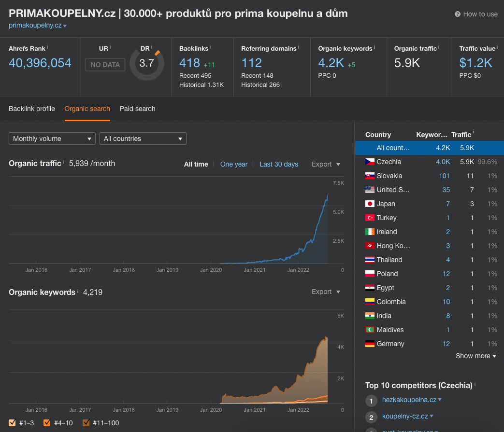Open Ahrefs Rank value 40,396,054
The width and height of the screenshot is (504, 432).
point(40,63)
